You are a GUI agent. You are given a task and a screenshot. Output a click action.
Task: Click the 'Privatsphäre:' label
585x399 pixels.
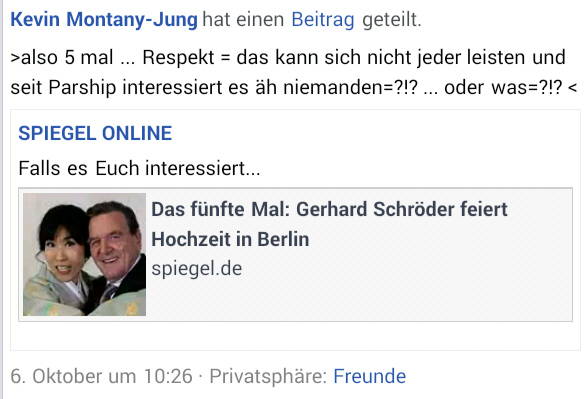(x=268, y=376)
